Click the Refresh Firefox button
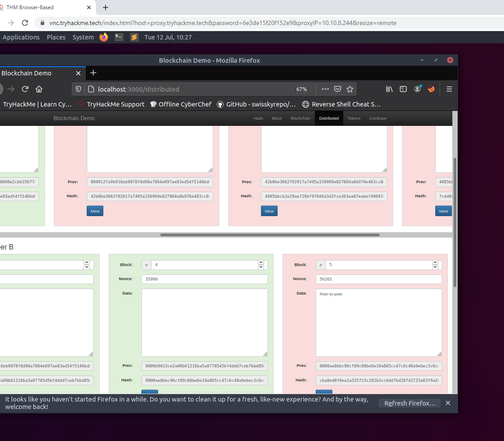Screen dimensions: 504x441 point(410,403)
